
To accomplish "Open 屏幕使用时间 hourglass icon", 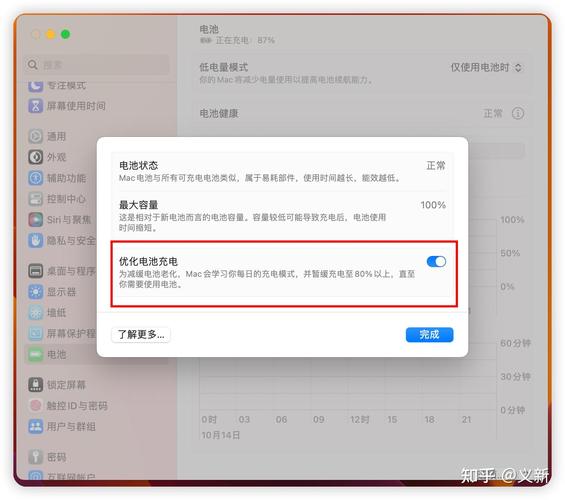I will tap(36, 106).
